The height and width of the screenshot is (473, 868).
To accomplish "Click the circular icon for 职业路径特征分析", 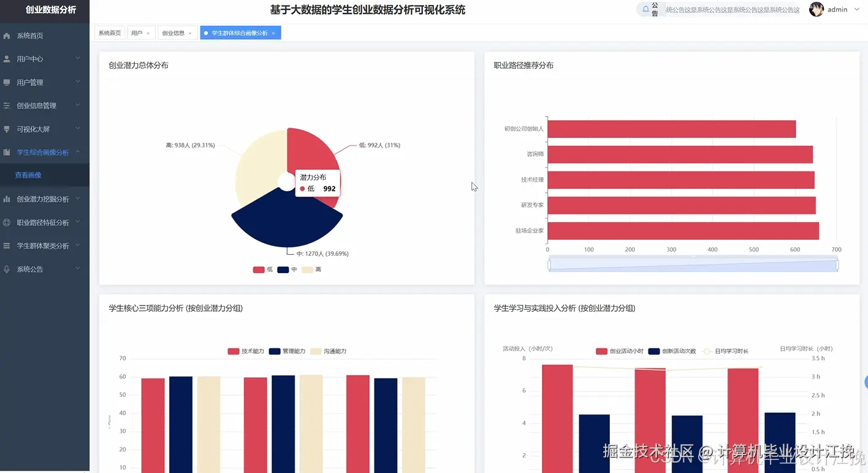I will 7,222.
